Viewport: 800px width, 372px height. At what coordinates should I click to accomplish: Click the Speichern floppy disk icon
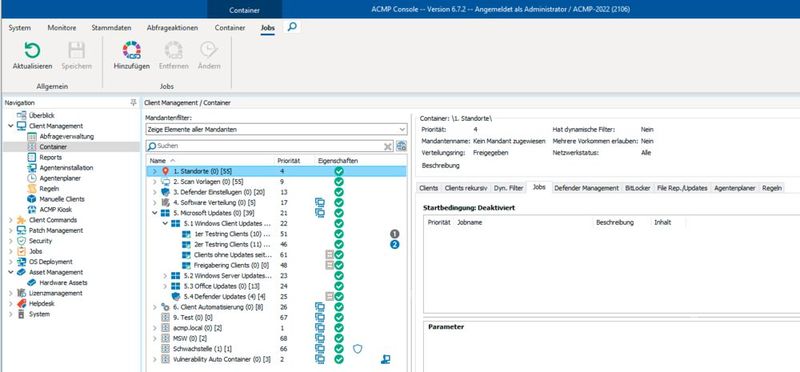tap(77, 51)
